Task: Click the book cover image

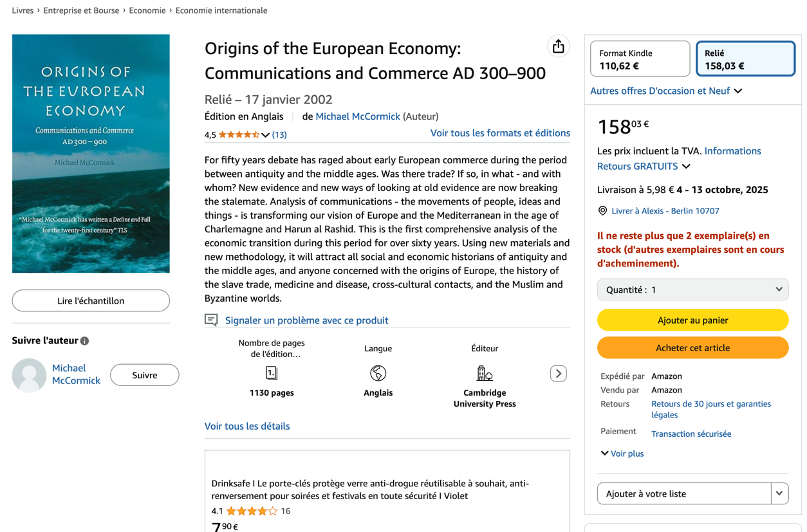Action: [x=91, y=154]
